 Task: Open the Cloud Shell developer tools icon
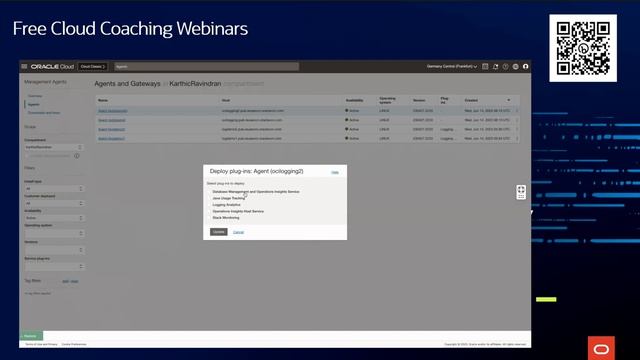pos(485,66)
